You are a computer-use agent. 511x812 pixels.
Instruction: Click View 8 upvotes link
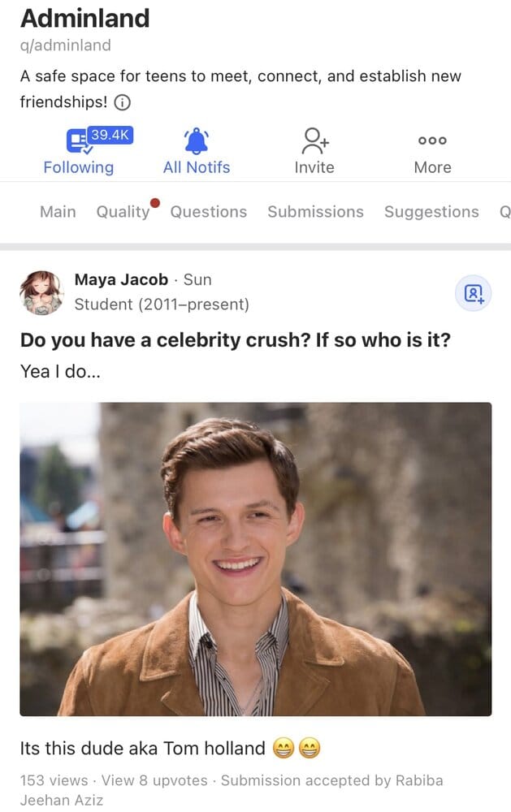tap(154, 780)
